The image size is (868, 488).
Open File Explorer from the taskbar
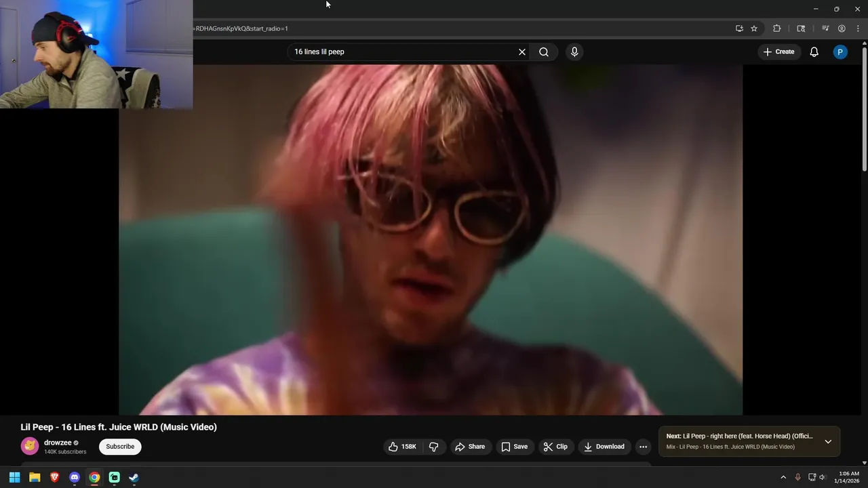[x=35, y=477]
